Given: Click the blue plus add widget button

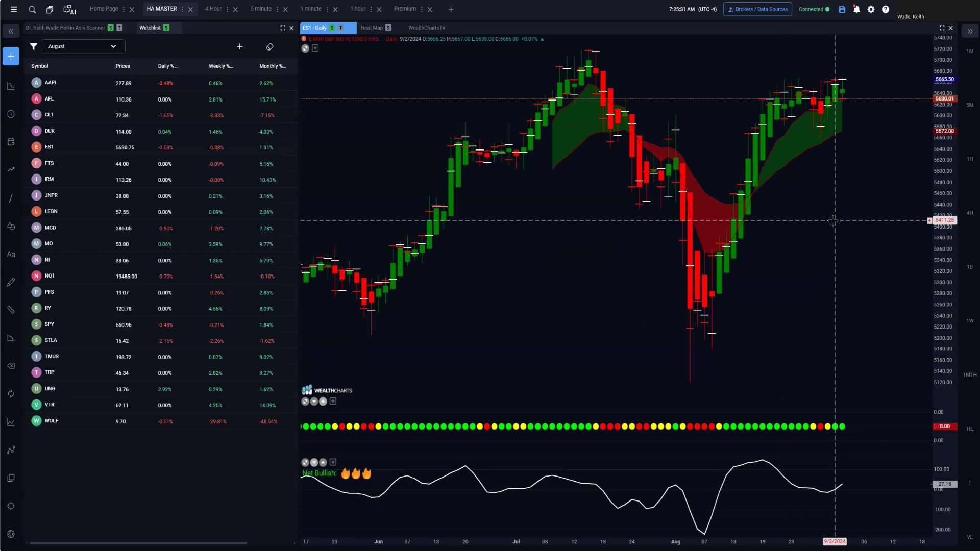Looking at the screenshot, I should pyautogui.click(x=11, y=56).
